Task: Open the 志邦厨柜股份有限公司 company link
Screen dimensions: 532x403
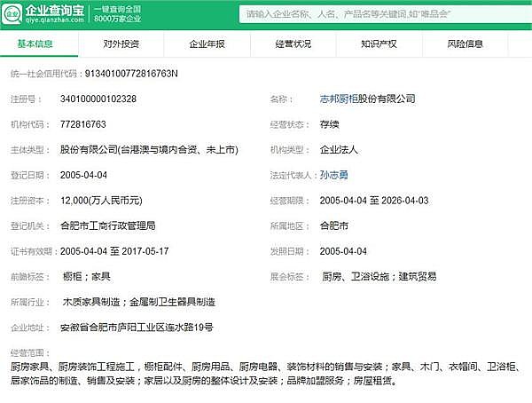Action: point(366,99)
